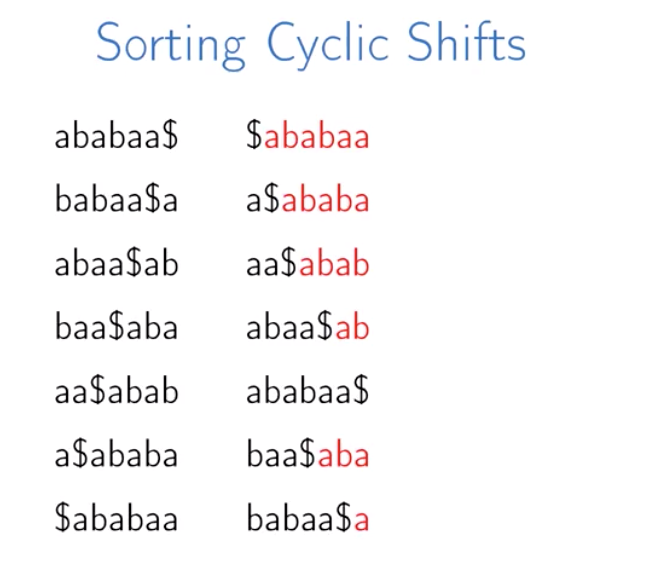The height and width of the screenshot is (562, 668).
Task: Select "abaa$ab" in the left unsorted column
Action: coord(116,265)
